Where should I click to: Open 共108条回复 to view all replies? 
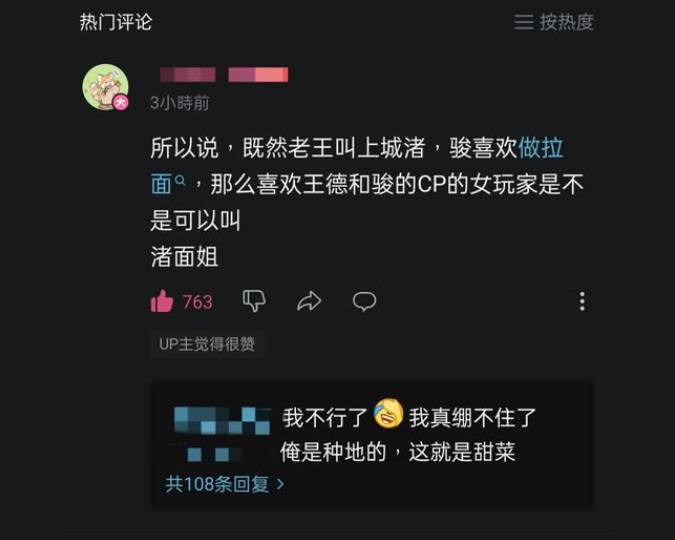pyautogui.click(x=225, y=484)
